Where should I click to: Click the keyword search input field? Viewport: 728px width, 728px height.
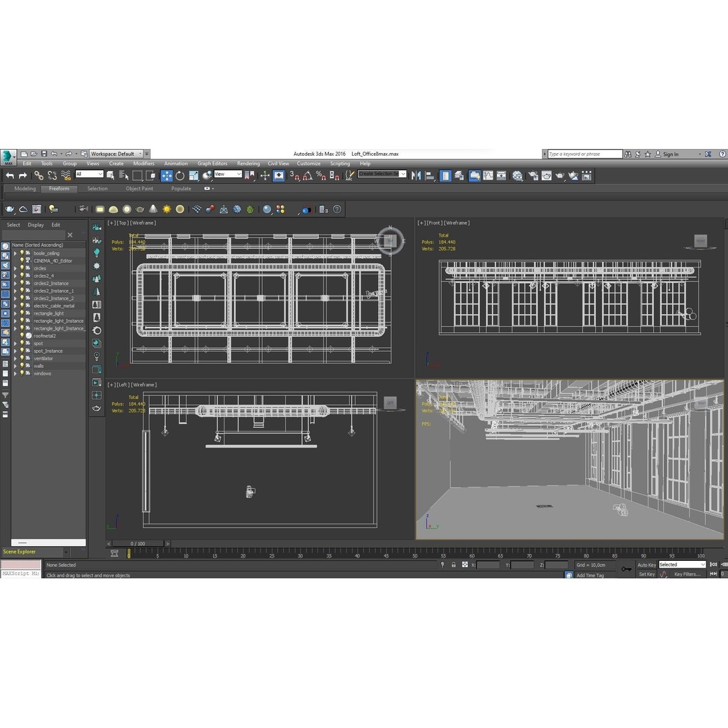[584, 154]
